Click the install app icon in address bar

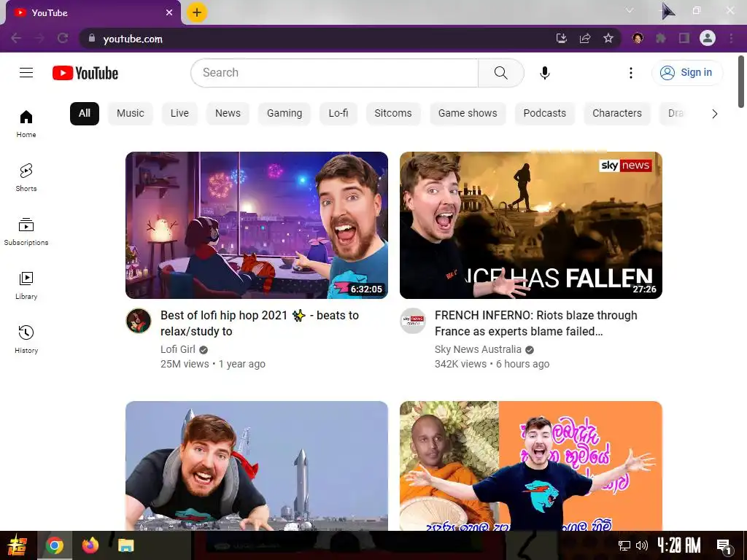[562, 38]
